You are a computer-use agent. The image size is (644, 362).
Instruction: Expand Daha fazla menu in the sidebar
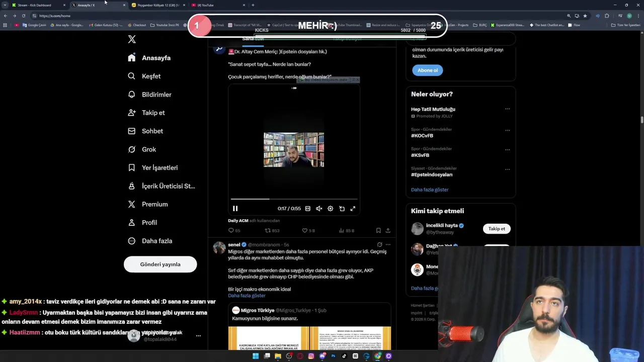tap(150, 241)
